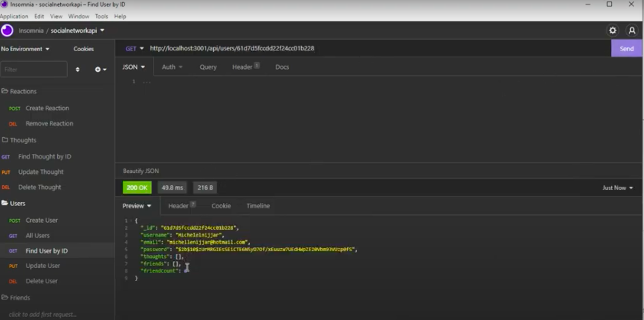Viewport: 644px width, 320px height.
Task: Open the Tools menu
Action: pyautogui.click(x=101, y=16)
